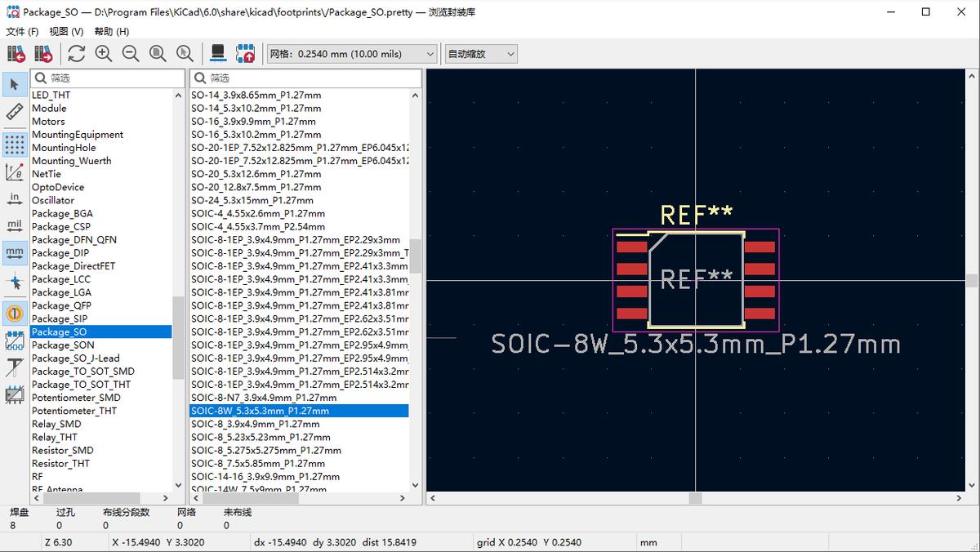Insert footprint into the current board
The image size is (980, 552).
(245, 52)
